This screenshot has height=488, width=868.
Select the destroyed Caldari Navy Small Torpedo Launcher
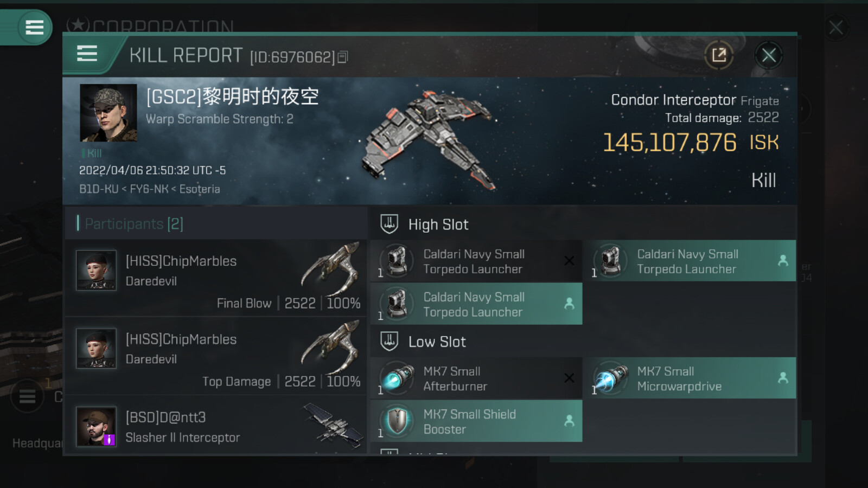(476, 261)
